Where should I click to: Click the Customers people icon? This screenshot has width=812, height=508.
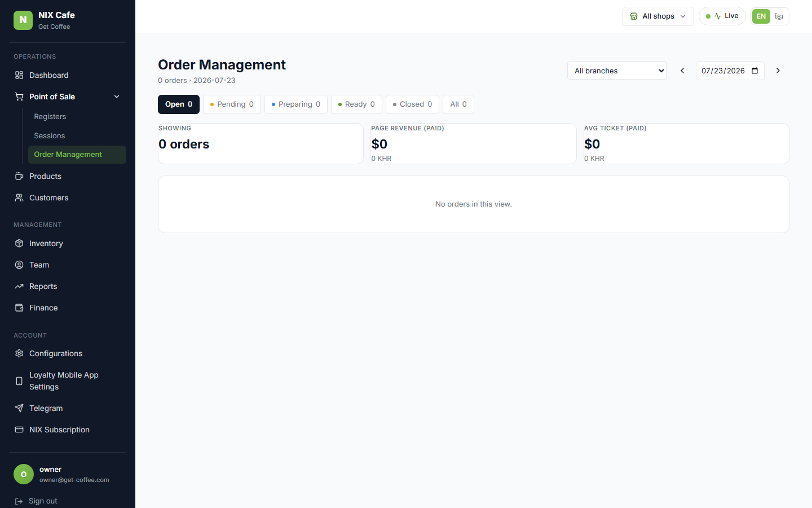tap(19, 198)
